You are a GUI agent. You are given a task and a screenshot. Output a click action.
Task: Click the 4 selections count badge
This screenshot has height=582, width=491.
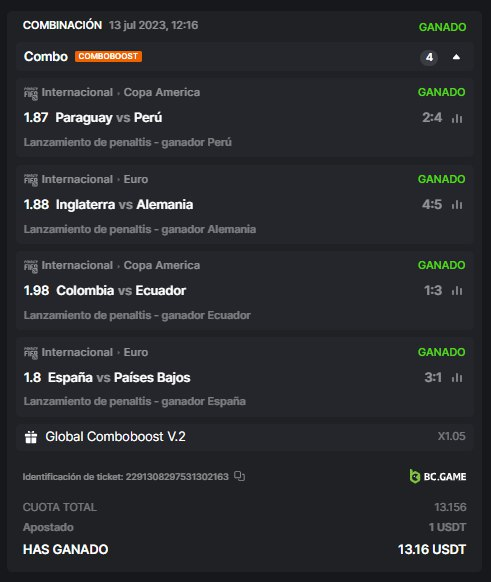(x=429, y=58)
